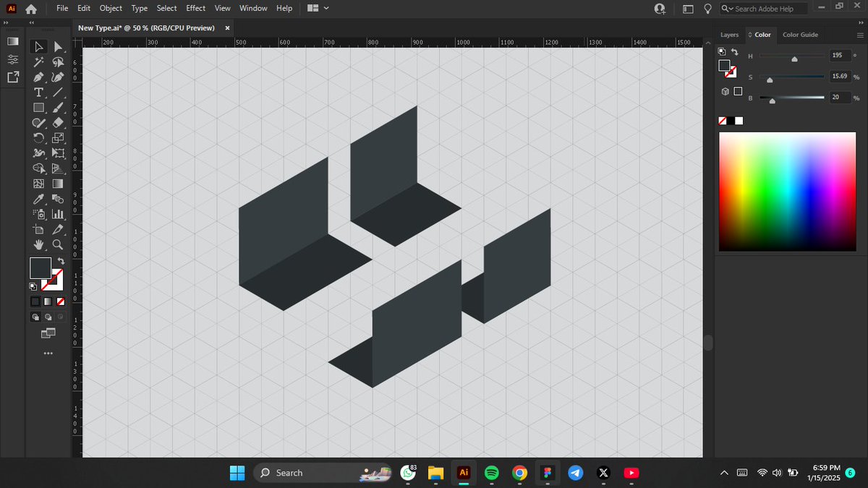Select the Scale tool
Screen dimensions: 868x488
(x=58, y=138)
